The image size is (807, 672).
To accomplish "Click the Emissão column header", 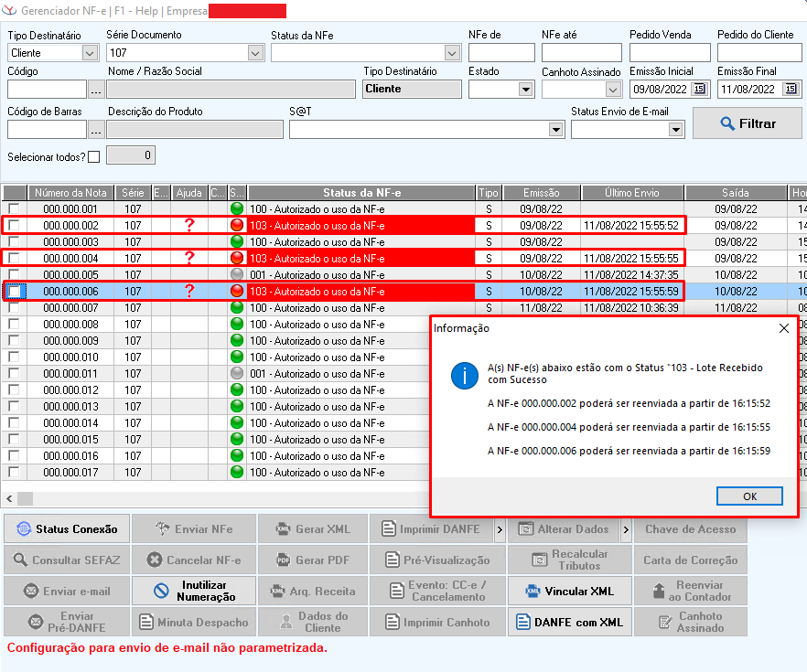I will 542,193.
